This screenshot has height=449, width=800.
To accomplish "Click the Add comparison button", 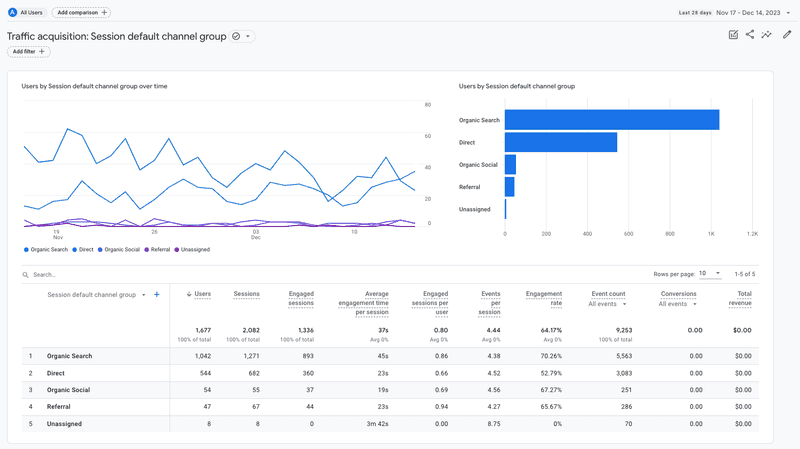I will click(x=82, y=12).
